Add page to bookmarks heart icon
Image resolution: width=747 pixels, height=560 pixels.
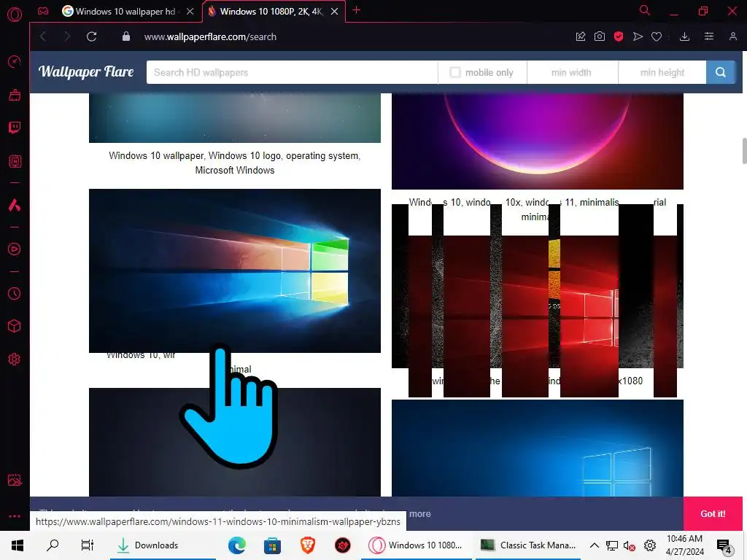(657, 36)
